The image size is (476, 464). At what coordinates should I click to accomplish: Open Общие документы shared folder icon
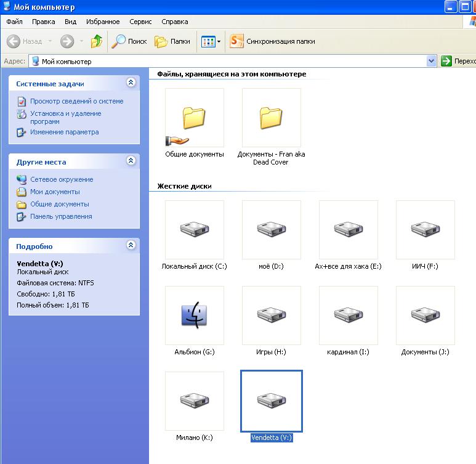195,118
